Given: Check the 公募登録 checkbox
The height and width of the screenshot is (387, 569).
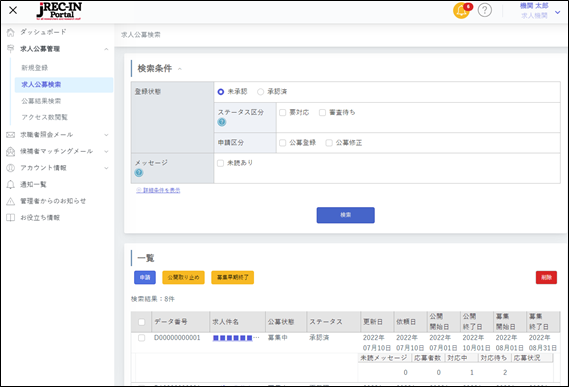Looking at the screenshot, I should 283,143.
